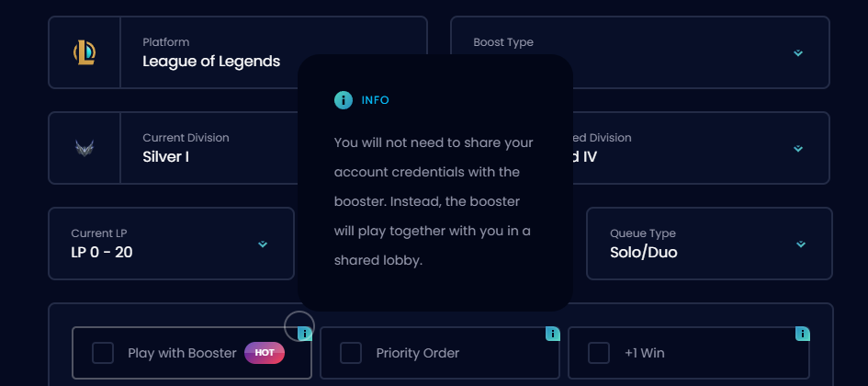Expand the Boost Type dropdown arrow
This screenshot has height=386, width=868.
(x=798, y=53)
